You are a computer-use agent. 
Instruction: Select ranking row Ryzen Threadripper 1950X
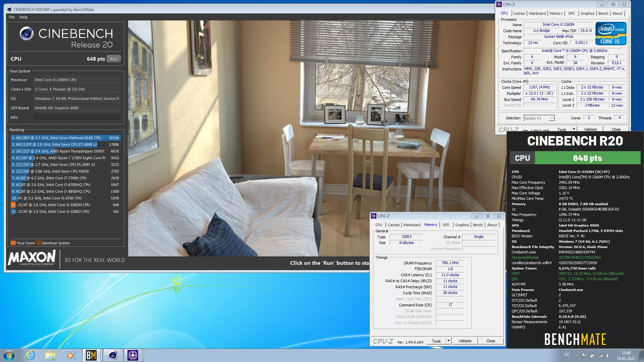65,151
